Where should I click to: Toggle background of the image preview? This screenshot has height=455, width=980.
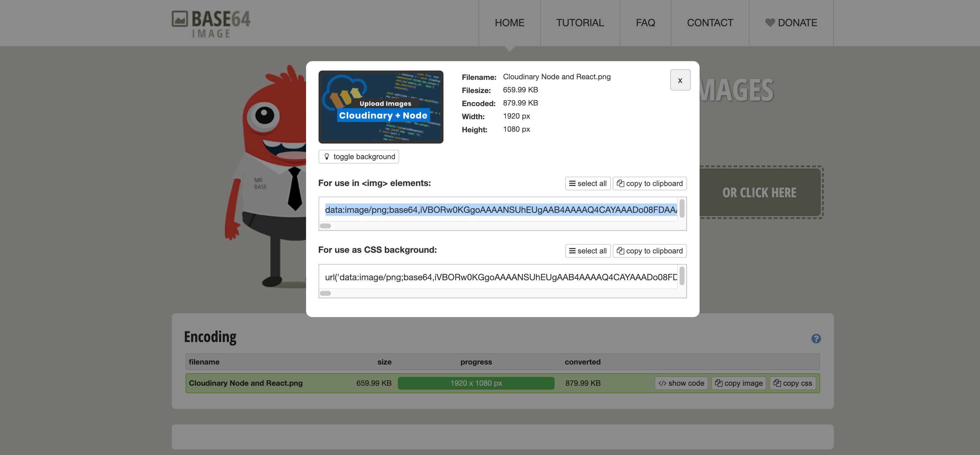(359, 157)
